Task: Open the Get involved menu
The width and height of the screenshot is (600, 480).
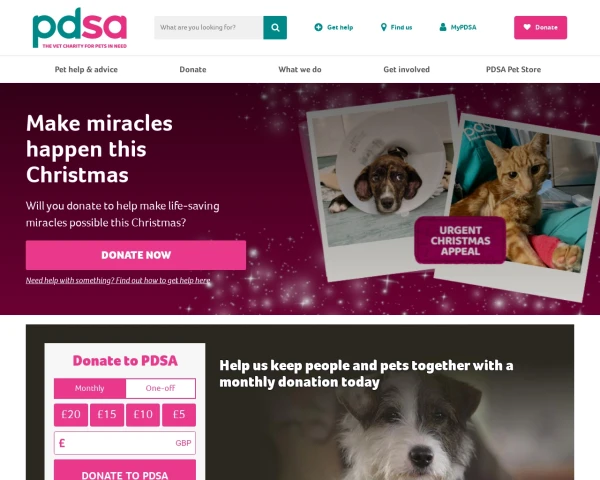Action: tap(406, 69)
